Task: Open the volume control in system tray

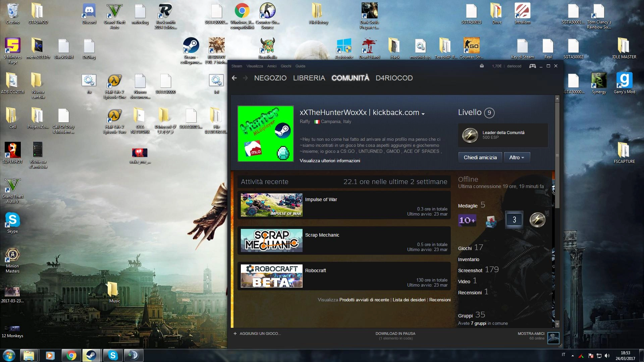Action: coord(607,356)
